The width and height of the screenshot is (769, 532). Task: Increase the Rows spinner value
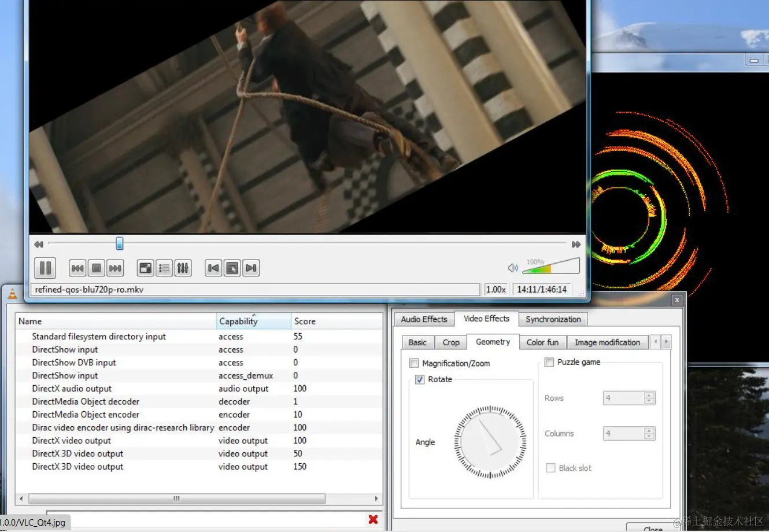649,395
